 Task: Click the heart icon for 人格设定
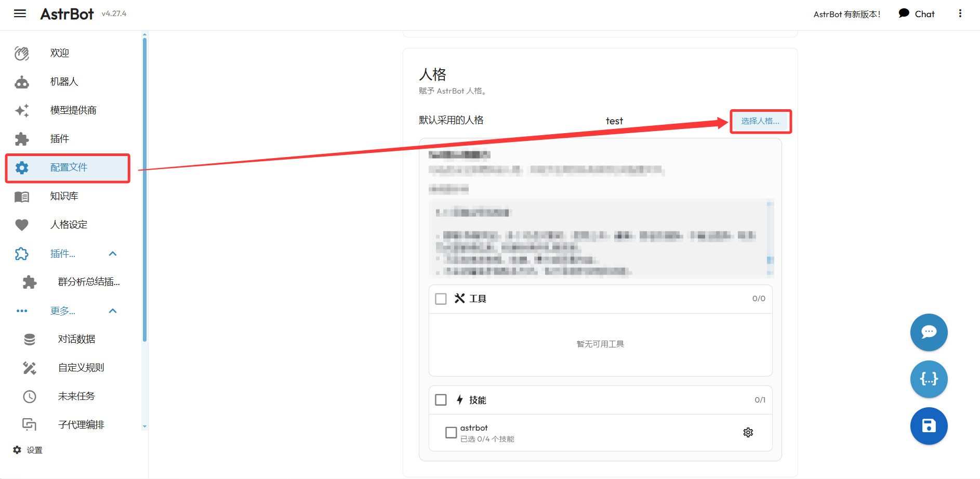click(22, 225)
